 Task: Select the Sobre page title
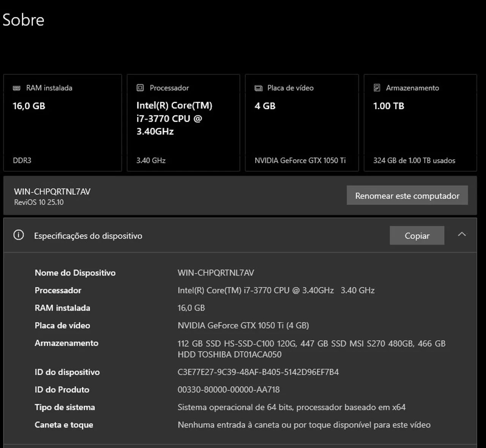(x=23, y=20)
